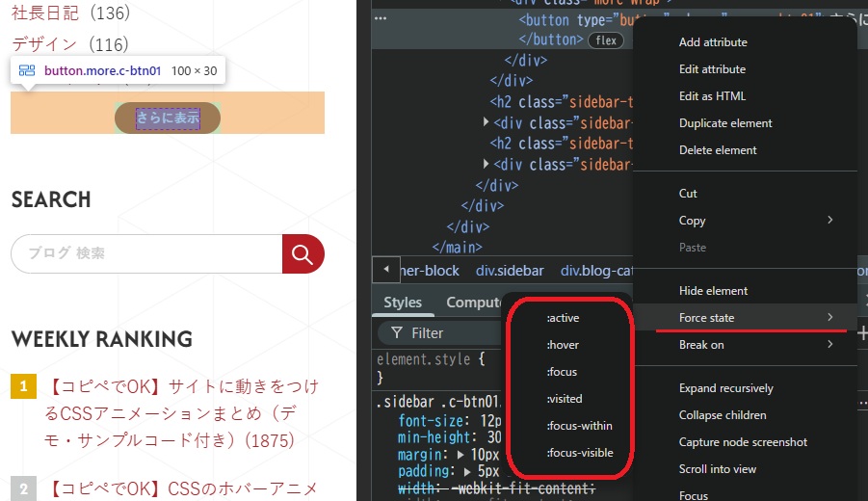The image size is (868, 501).
Task: Click the red search magnifier button
Action: [x=302, y=253]
